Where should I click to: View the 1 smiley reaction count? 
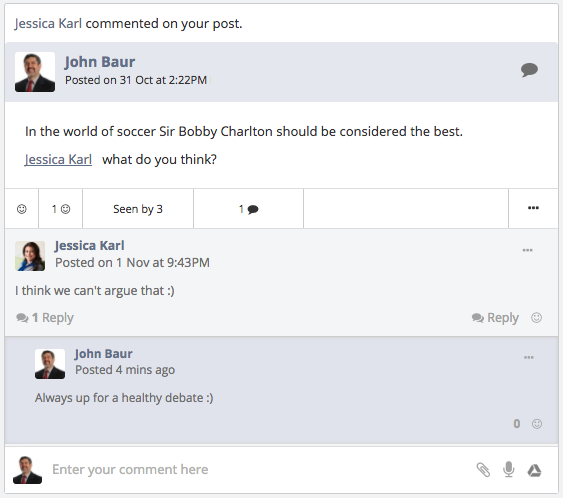[61, 209]
